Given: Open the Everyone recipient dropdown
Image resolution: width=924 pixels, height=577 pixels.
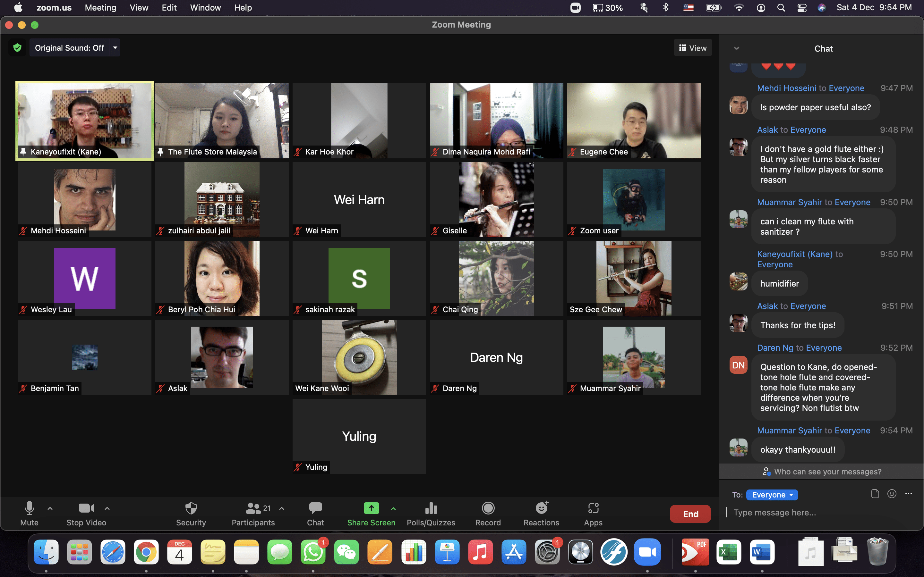Looking at the screenshot, I should [772, 495].
